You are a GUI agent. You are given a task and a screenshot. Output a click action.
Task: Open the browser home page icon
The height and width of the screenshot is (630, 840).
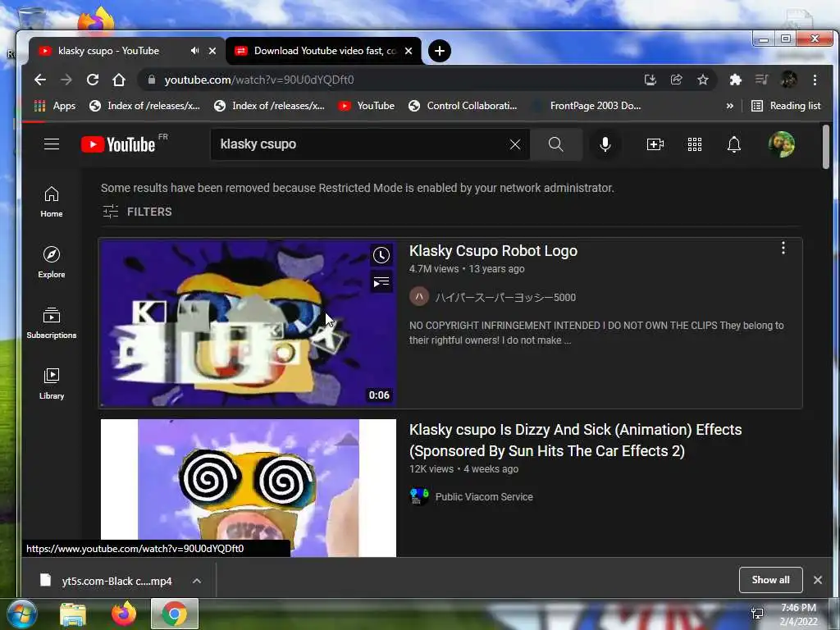pos(118,80)
